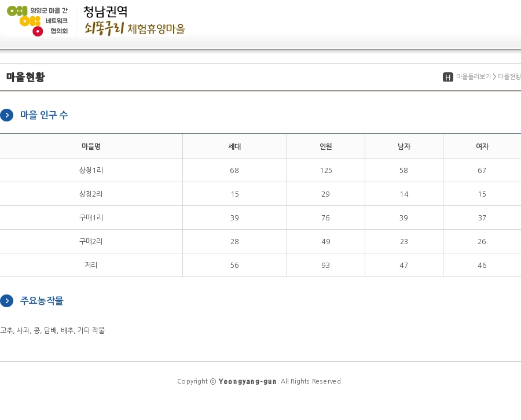Click the Yeongyang village network council logo
Viewport: 521px width, 420px height.
click(38, 21)
